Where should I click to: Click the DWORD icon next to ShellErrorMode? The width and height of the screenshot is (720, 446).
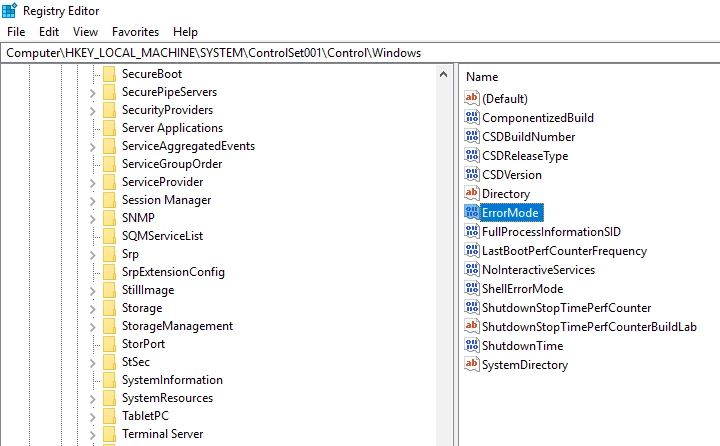pyautogui.click(x=472, y=288)
